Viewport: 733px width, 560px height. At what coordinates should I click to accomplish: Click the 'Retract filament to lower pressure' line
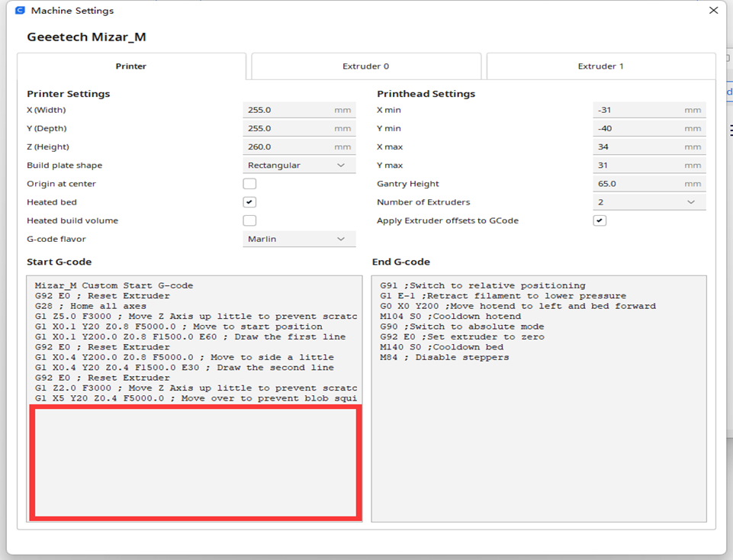click(x=503, y=296)
